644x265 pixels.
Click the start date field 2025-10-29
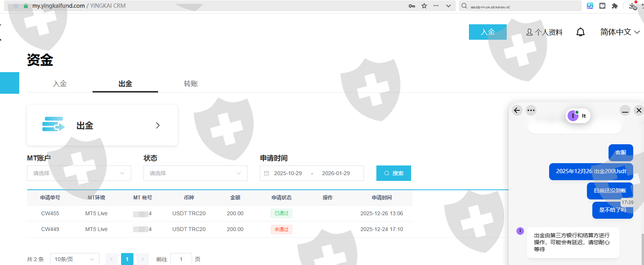288,173
